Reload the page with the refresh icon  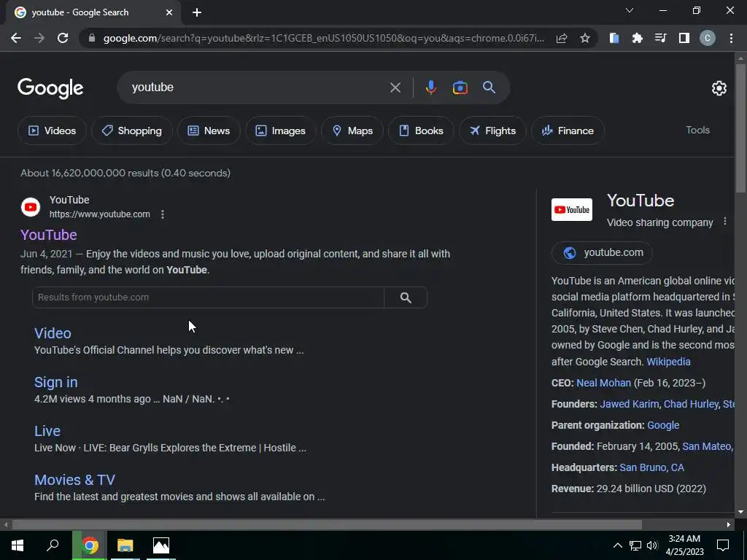63,38
